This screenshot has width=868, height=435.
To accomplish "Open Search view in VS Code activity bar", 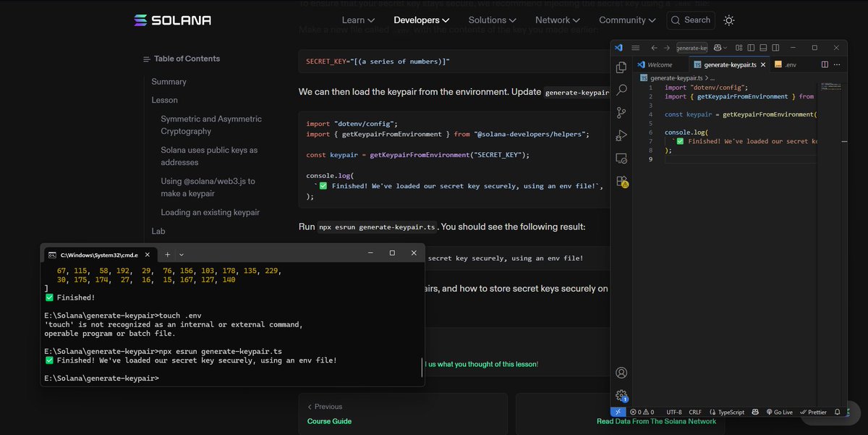I will pos(621,90).
